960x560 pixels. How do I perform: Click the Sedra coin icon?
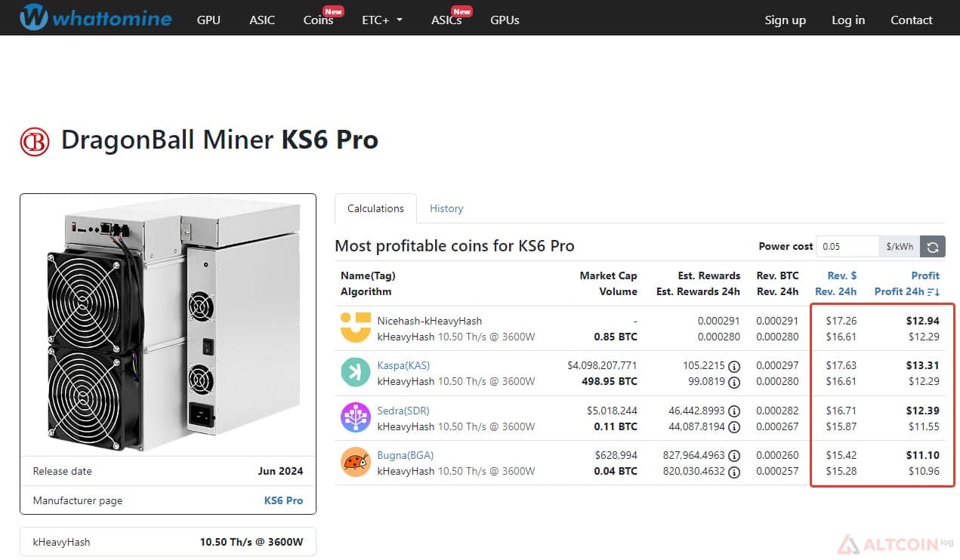tap(355, 417)
